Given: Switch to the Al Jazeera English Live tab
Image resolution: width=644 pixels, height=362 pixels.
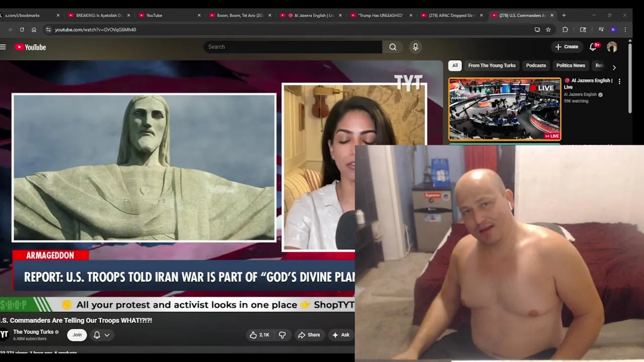Looking at the screenshot, I should (311, 16).
